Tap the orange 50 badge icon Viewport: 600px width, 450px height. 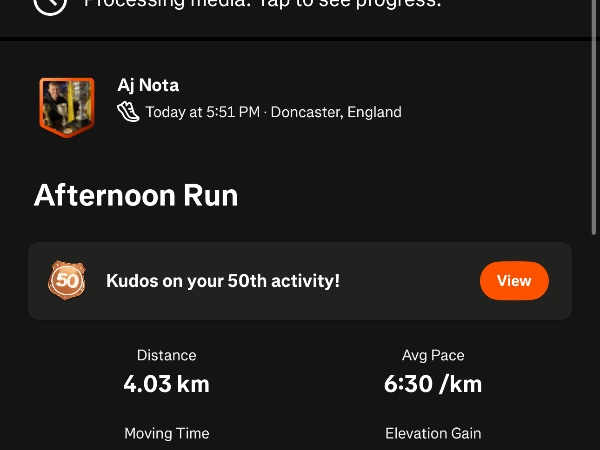(x=67, y=281)
